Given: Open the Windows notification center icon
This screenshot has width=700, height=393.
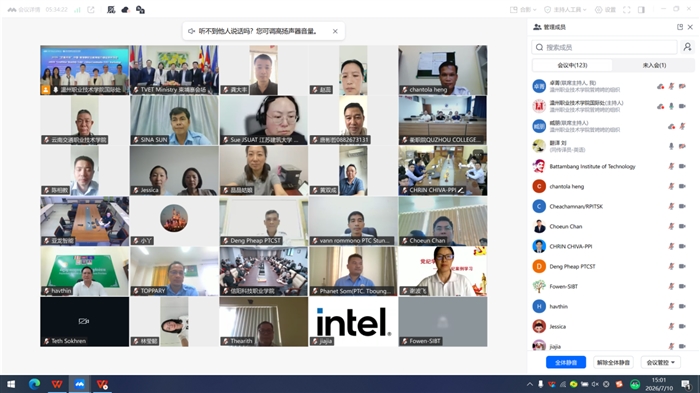Looking at the screenshot, I should (686, 384).
